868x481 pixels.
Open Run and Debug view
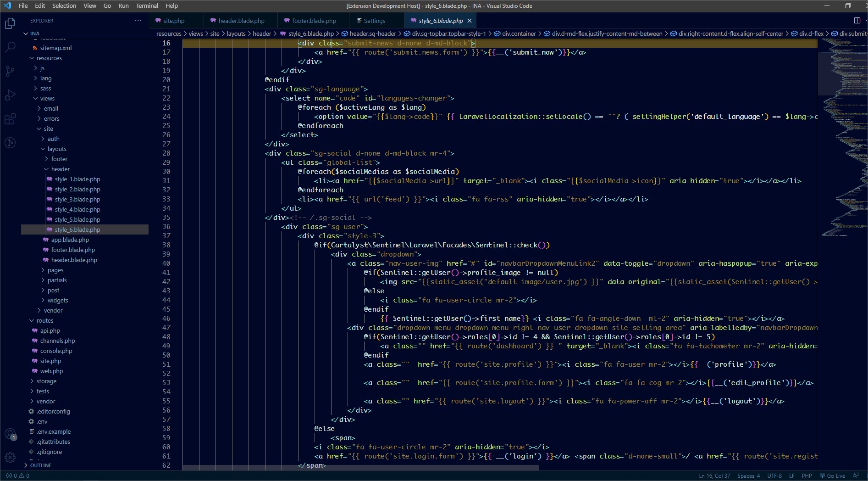(10, 95)
